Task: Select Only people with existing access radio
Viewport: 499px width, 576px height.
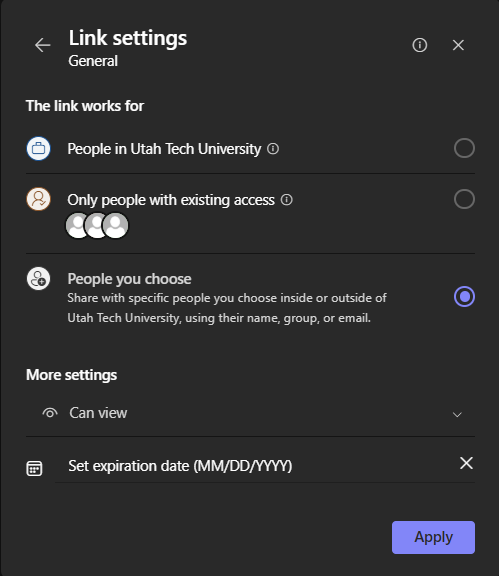Action: tap(464, 199)
